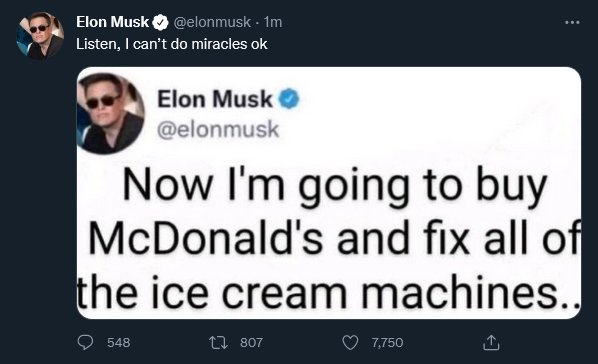The height and width of the screenshot is (364, 598).
Task: Click the 548 replies count
Action: coord(119,342)
